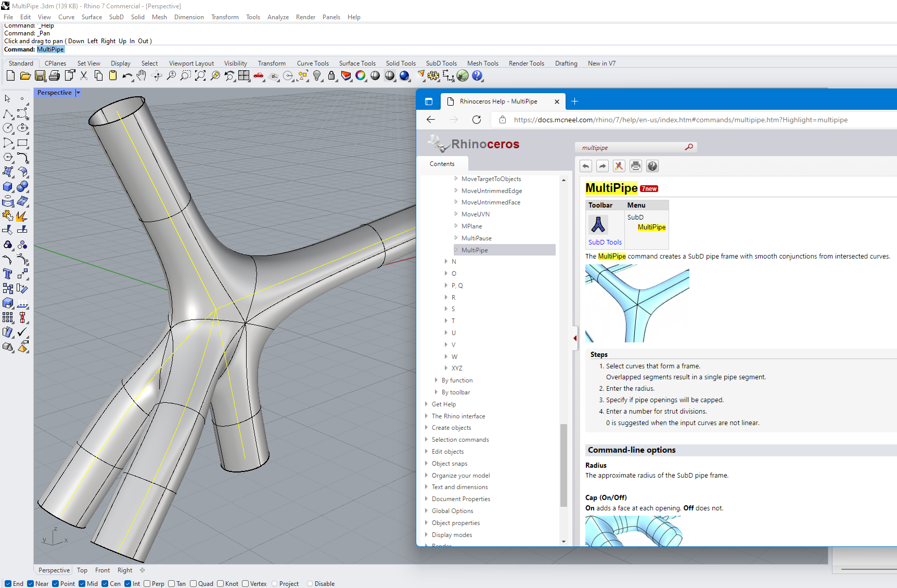The width and height of the screenshot is (897, 588).
Task: Click the SubD Tools link in help page
Action: click(x=605, y=242)
